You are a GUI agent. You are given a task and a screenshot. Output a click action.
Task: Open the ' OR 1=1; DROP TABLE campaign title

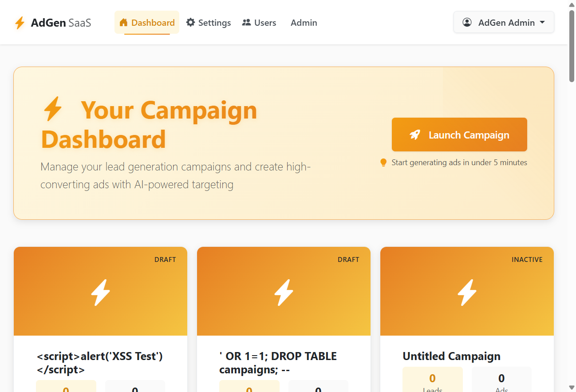coord(278,363)
